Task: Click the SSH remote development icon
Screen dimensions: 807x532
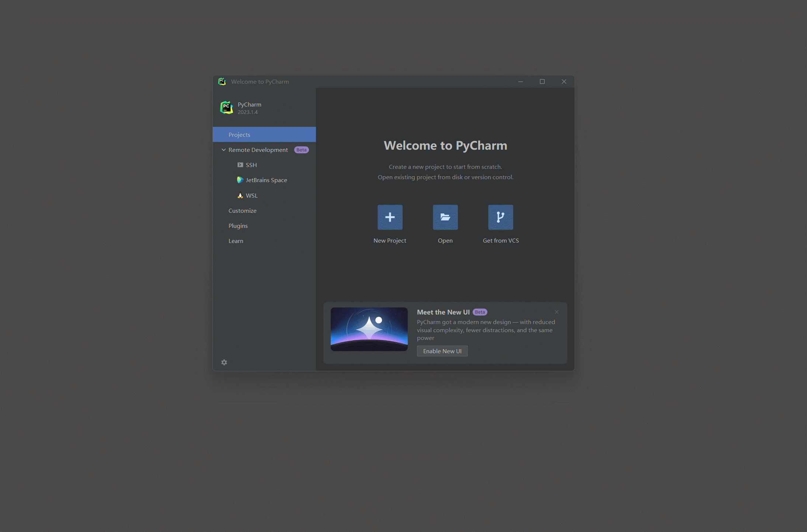Action: pos(240,164)
